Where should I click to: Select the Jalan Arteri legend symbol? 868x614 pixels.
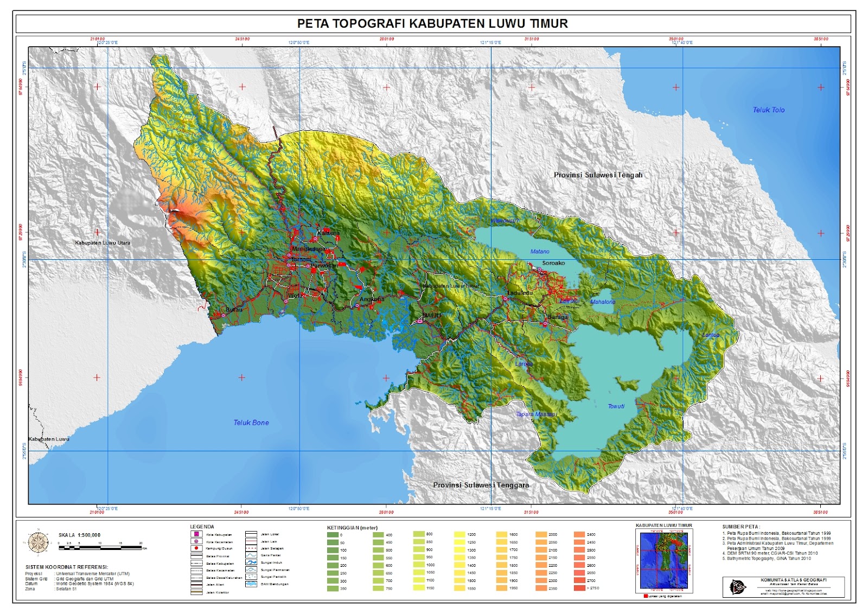tap(197, 585)
